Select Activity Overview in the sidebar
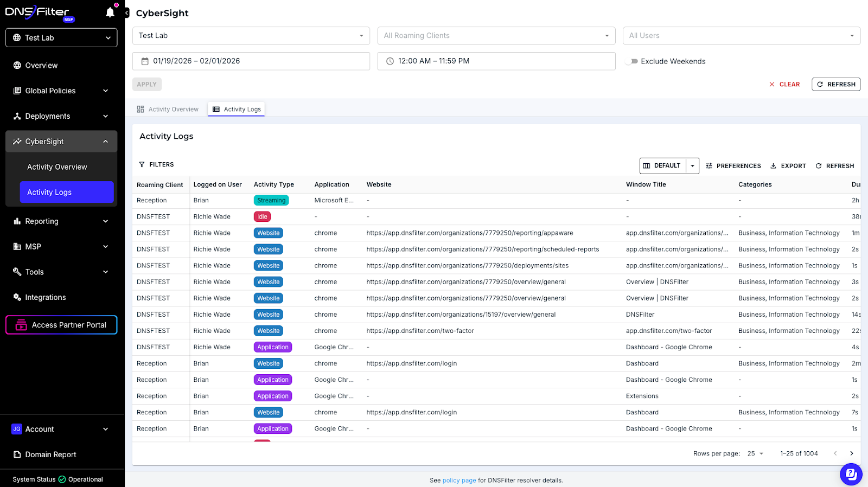 pyautogui.click(x=57, y=167)
